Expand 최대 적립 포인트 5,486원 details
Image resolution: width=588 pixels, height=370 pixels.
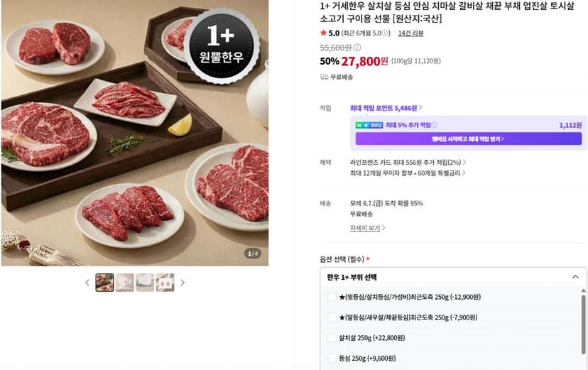click(386, 109)
